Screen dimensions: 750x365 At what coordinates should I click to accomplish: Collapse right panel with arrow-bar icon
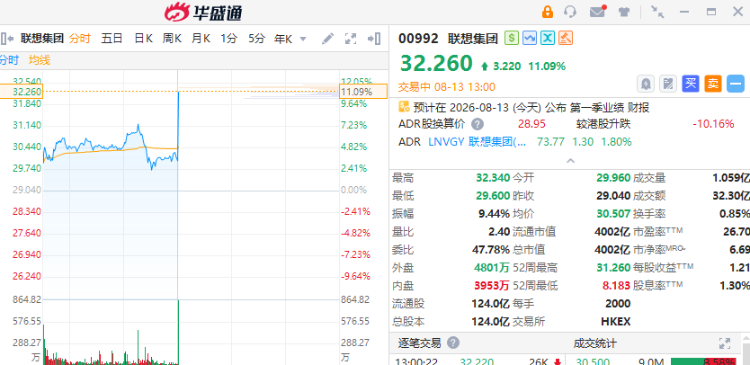click(x=374, y=39)
